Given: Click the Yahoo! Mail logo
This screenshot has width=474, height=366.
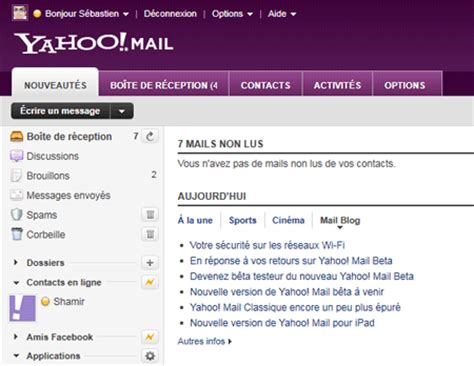Looking at the screenshot, I should 93,43.
